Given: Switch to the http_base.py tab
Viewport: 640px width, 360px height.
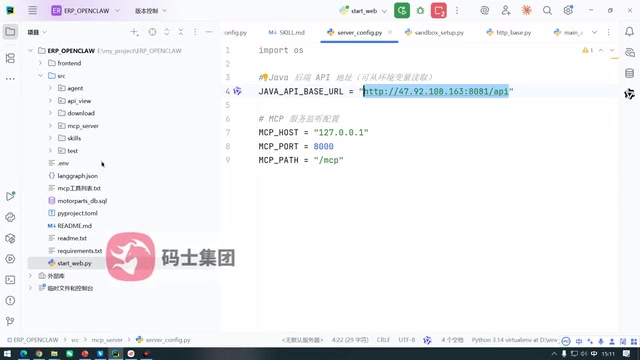Looking at the screenshot, I should [509, 32].
